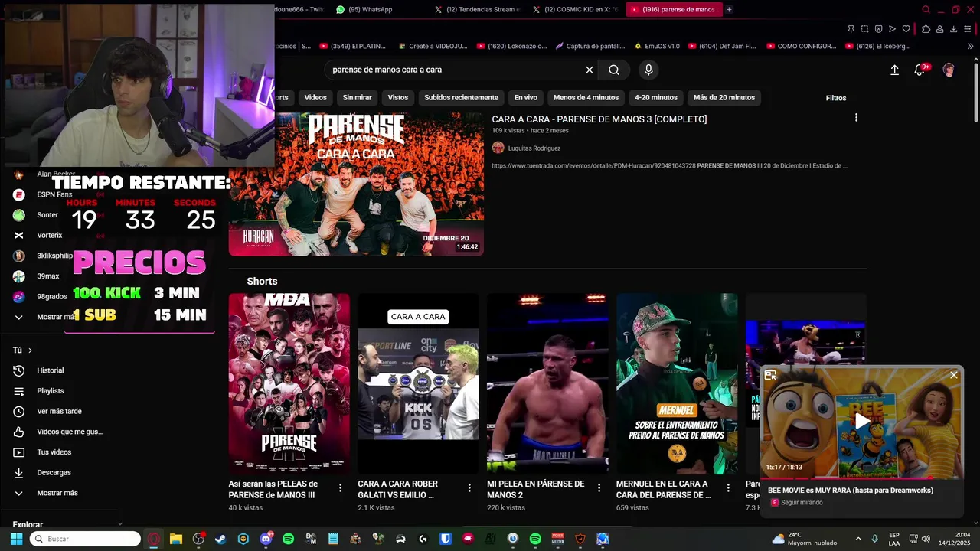
Task: Clear the YouTube search box text
Action: pyautogui.click(x=590, y=70)
